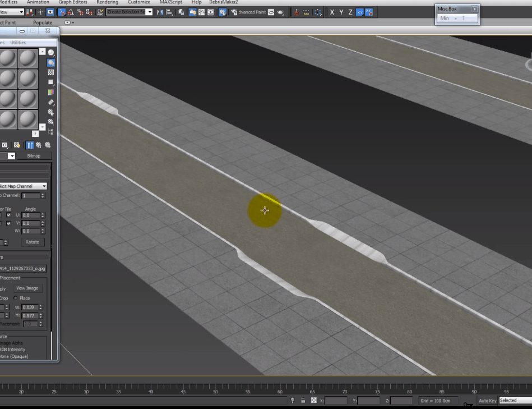
Task: Select the Mirror tool icon
Action: 160,12
